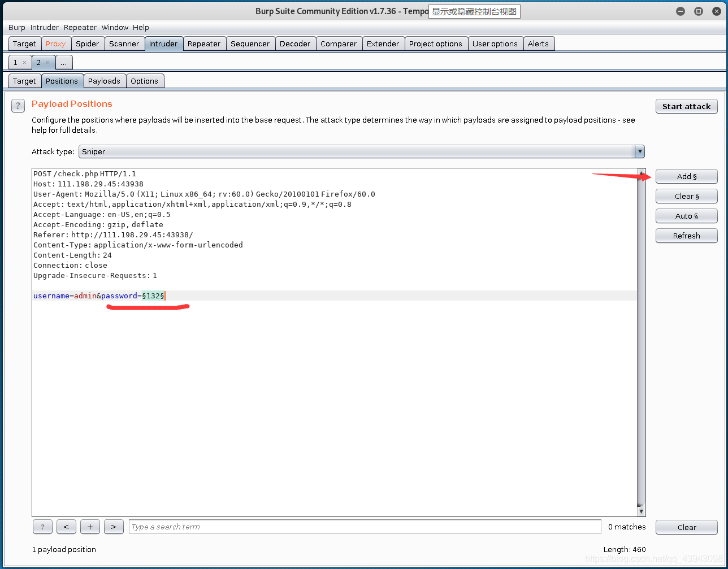Open the Payload Positions help icon
This screenshot has height=569, width=728.
[18, 106]
